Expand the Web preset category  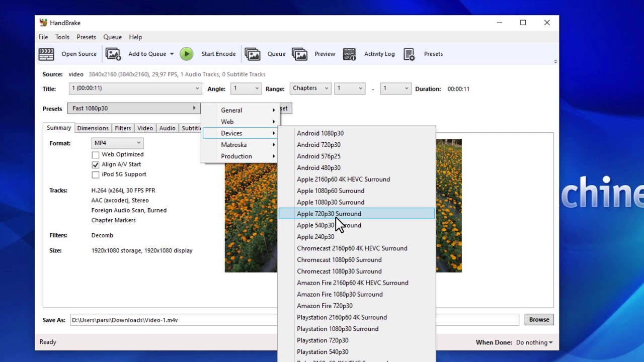coord(240,122)
